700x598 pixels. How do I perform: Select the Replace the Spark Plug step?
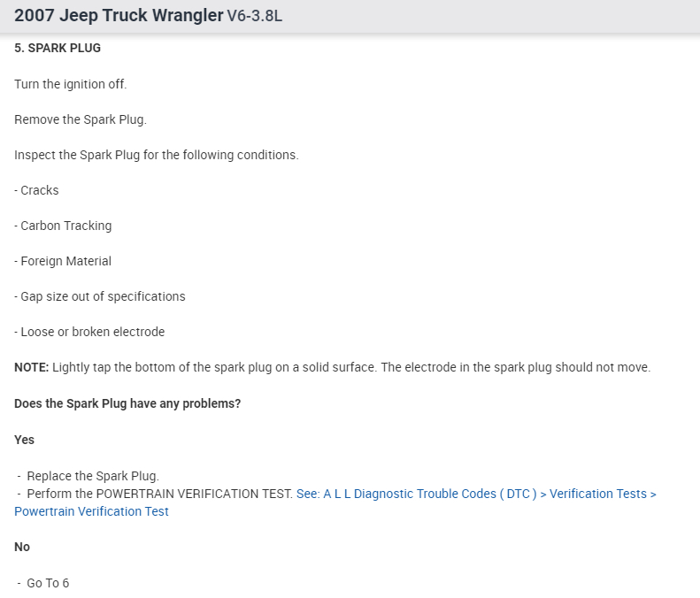pyautogui.click(x=93, y=476)
